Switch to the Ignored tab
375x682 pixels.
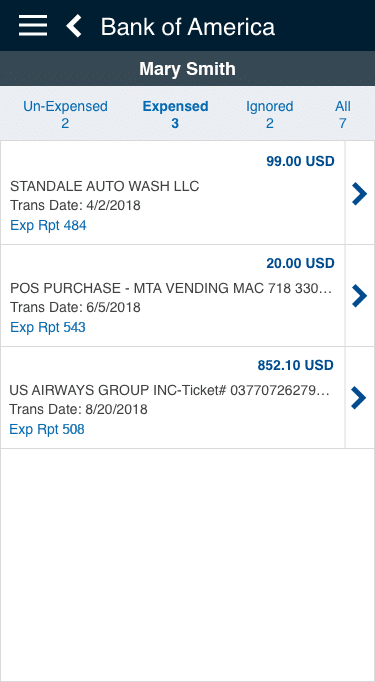point(270,115)
